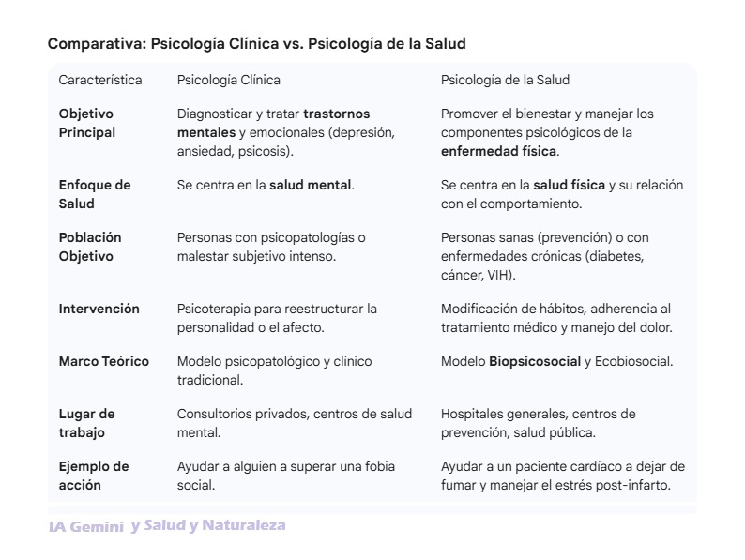Click the 'Lugar de trabajo' row label
This screenshot has height=560, width=745.
pyautogui.click(x=86, y=423)
